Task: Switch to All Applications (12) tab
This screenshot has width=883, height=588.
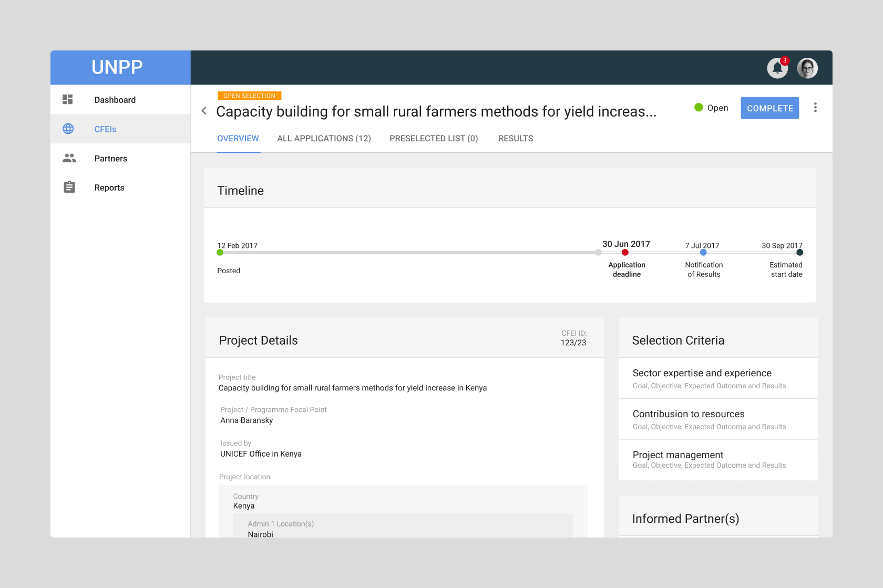Action: [x=324, y=138]
